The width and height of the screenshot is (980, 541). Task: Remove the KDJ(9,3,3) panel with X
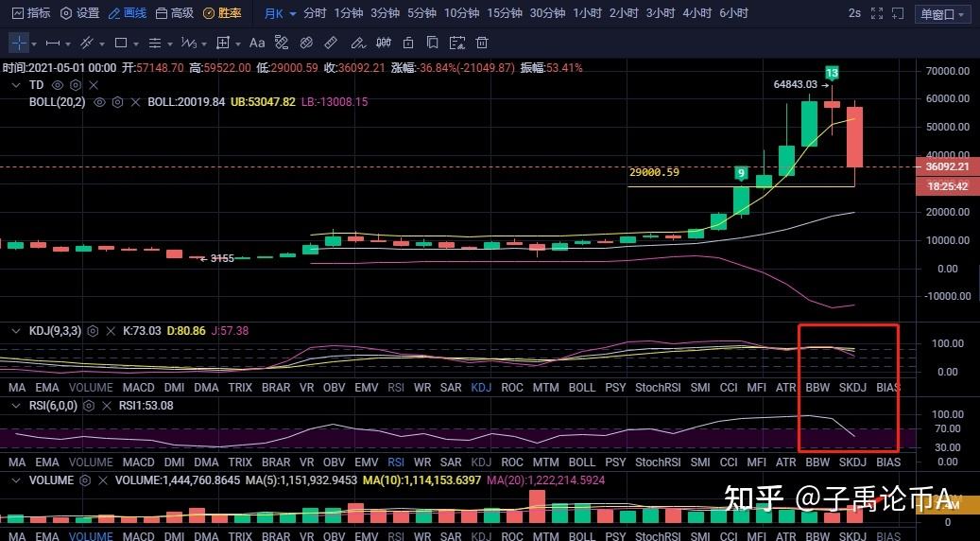tap(111, 331)
